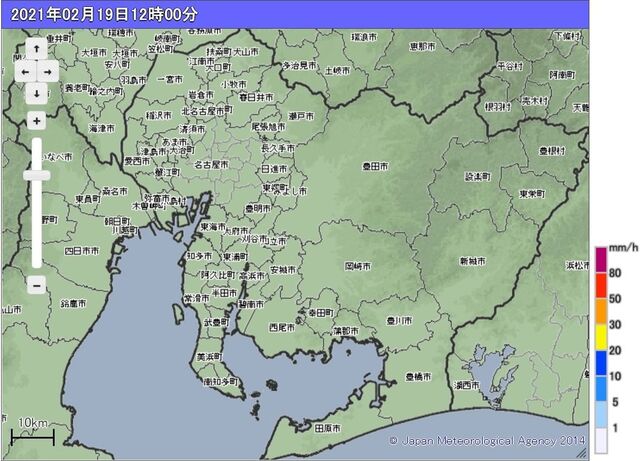Image resolution: width=640 pixels, height=461 pixels.
Task: Click the zoom slider handle
Action: point(37,175)
